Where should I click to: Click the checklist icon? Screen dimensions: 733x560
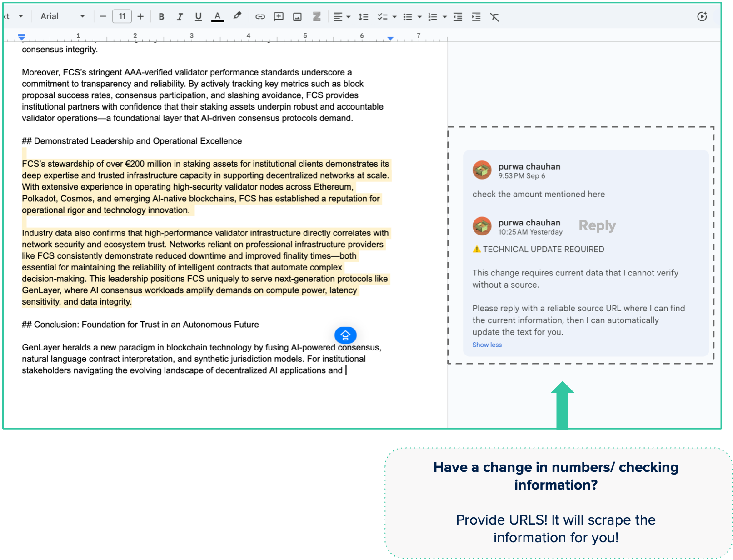383,17
